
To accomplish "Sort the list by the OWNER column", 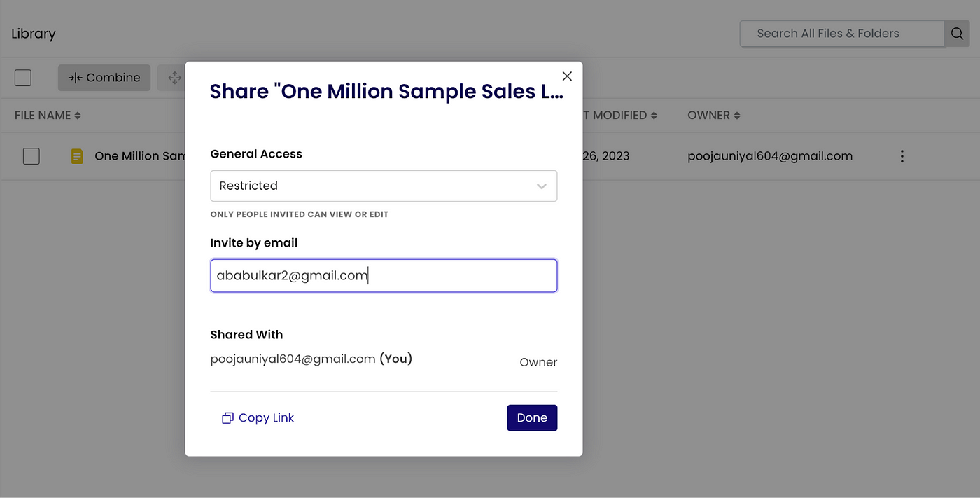I will (714, 115).
